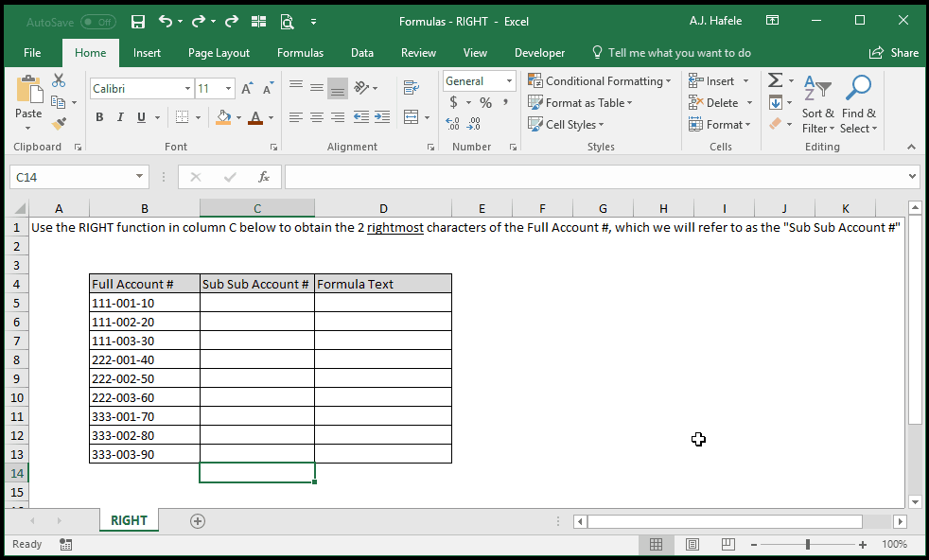Open Sort & Filter menu
929x560 pixels.
[x=818, y=106]
